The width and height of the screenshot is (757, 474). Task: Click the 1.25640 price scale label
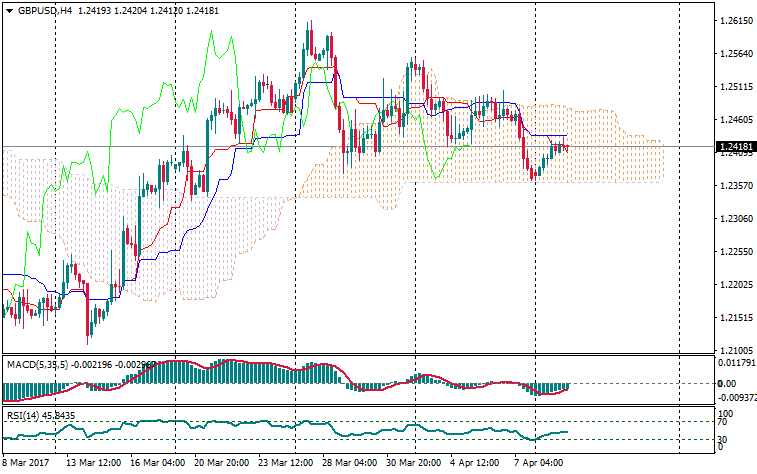pos(735,54)
